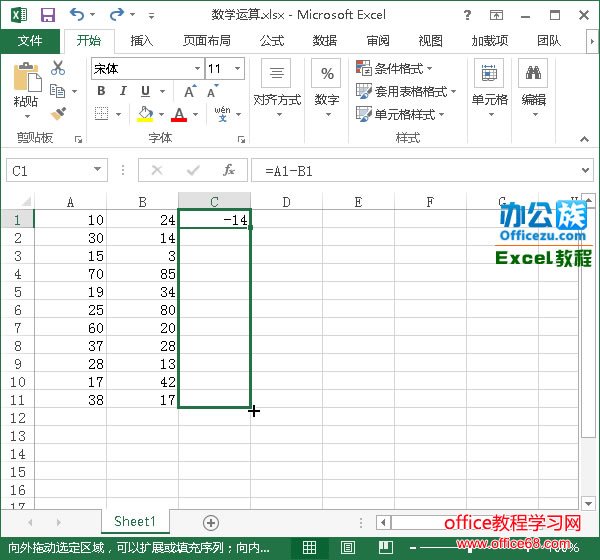Open 单元格样式 cell styles
The width and height of the screenshot is (600, 560).
(400, 114)
